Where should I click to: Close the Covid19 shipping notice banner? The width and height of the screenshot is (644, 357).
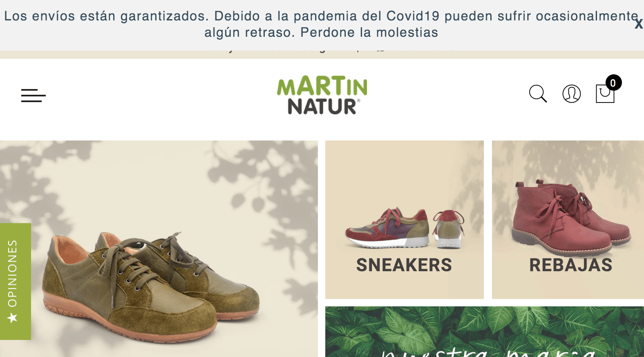pos(638,24)
